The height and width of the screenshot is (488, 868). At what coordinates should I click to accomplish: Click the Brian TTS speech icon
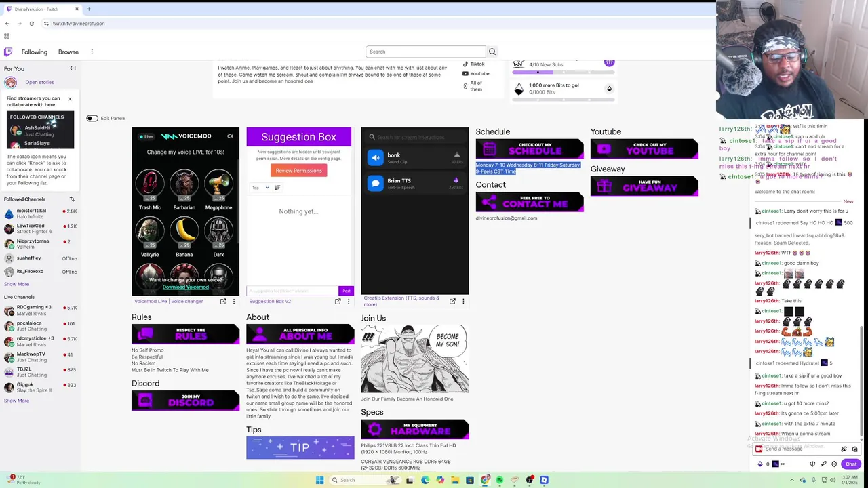click(376, 183)
